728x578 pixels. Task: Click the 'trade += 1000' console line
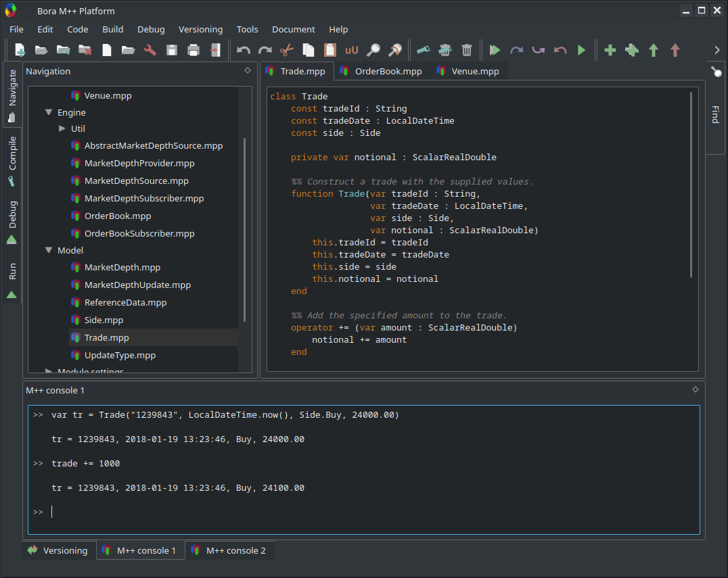click(x=86, y=464)
